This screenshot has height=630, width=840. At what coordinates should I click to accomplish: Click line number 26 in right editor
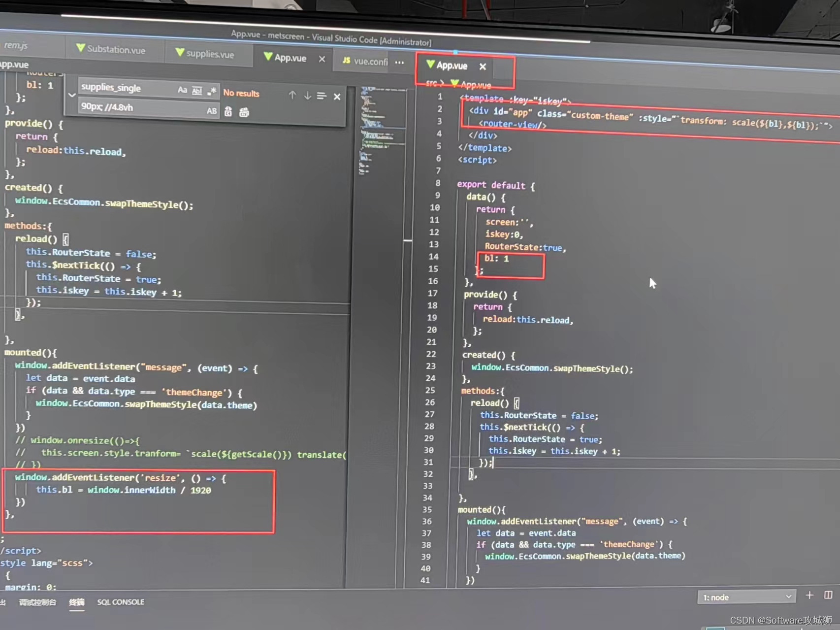430,402
